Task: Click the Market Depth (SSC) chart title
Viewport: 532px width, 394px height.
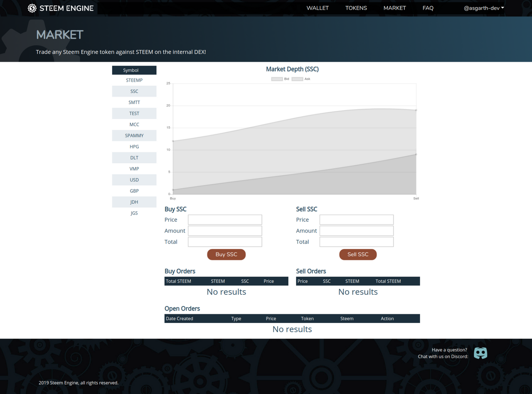Action: (292, 69)
